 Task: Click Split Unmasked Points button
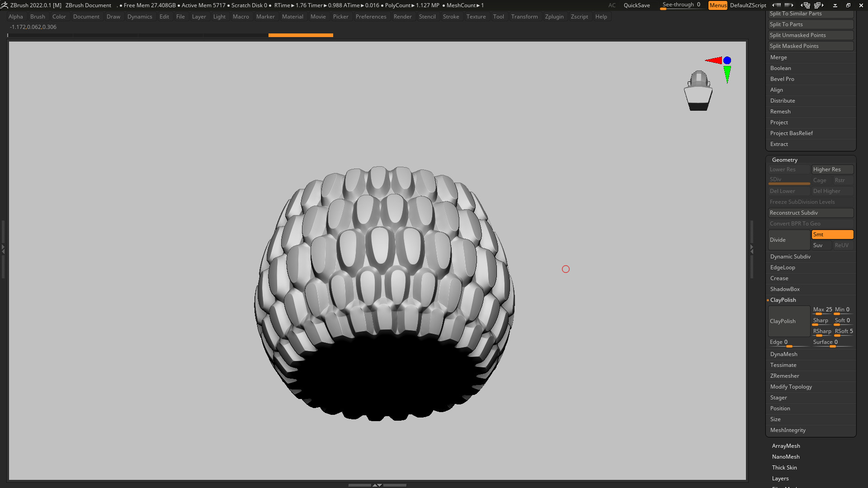point(811,35)
